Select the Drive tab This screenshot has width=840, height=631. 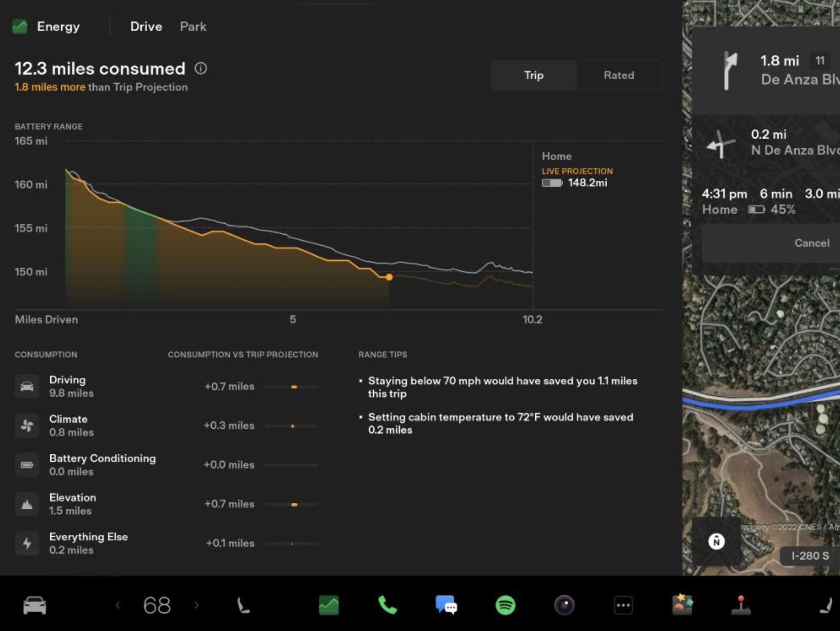[146, 26]
